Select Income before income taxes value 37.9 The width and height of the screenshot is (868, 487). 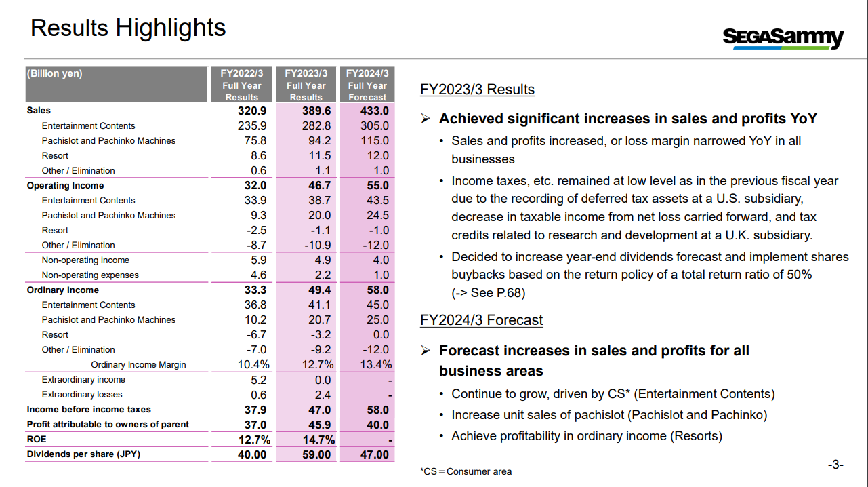[255, 409]
